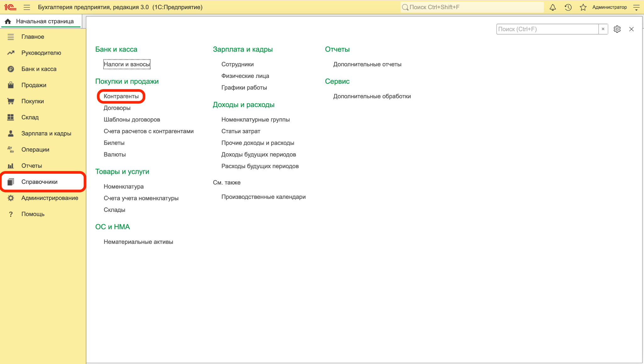Open Дополнительные обработки link
The height and width of the screenshot is (364, 644).
click(x=372, y=96)
